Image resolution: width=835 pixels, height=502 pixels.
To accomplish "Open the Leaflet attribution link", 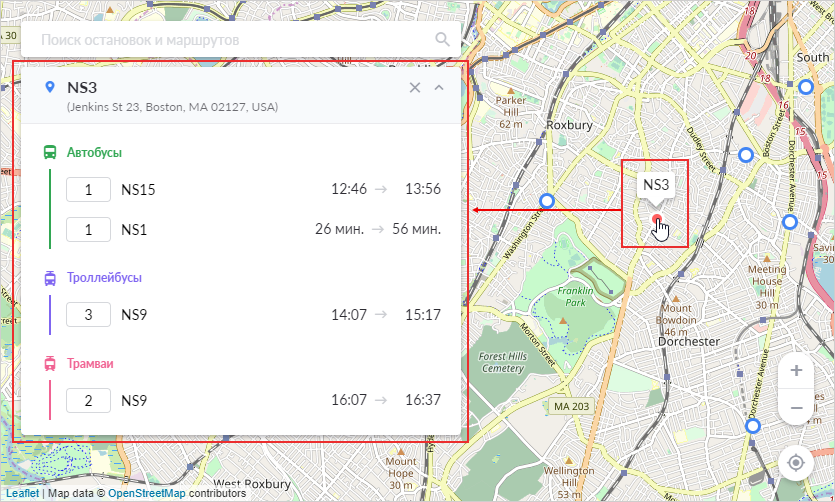I will [x=23, y=493].
